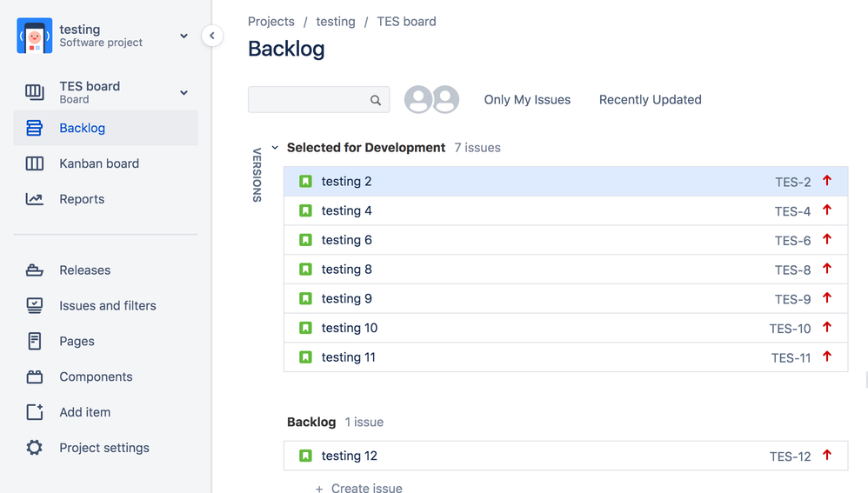This screenshot has height=493, width=868.
Task: Click the Kanban board icon
Action: pyautogui.click(x=34, y=163)
